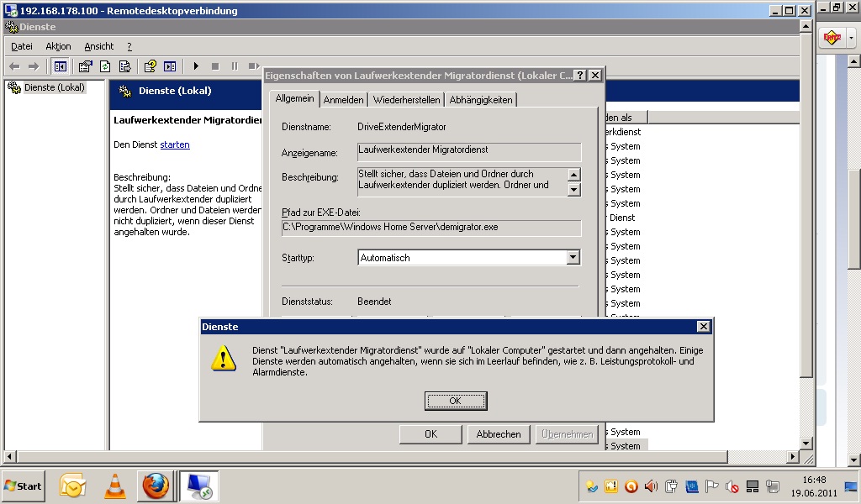
Task: Open the Outlook mail icon in taskbar
Action: click(x=72, y=486)
